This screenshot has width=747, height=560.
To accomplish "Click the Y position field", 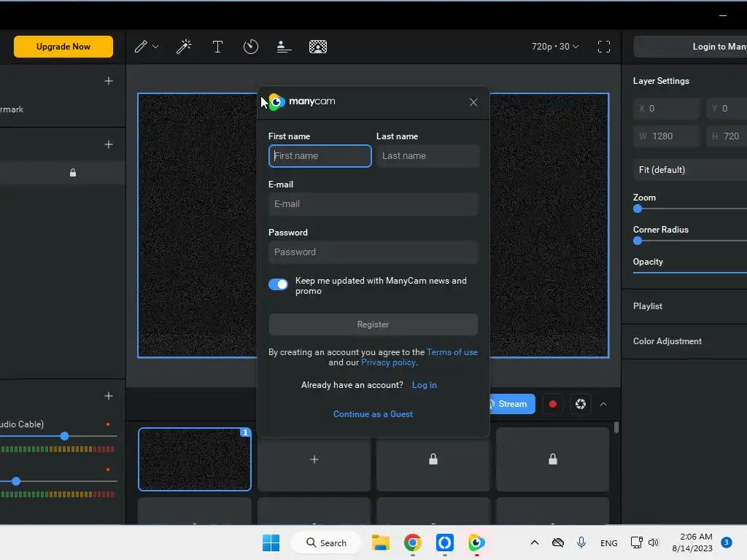I will [727, 109].
